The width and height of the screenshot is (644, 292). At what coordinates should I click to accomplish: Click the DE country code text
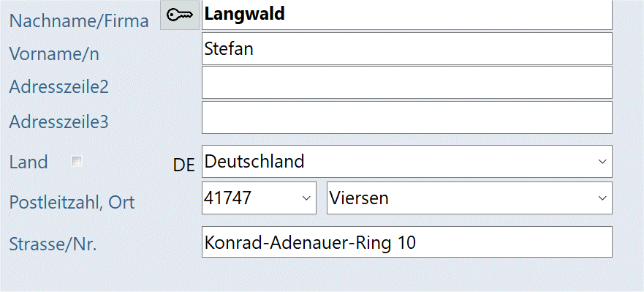tap(183, 165)
